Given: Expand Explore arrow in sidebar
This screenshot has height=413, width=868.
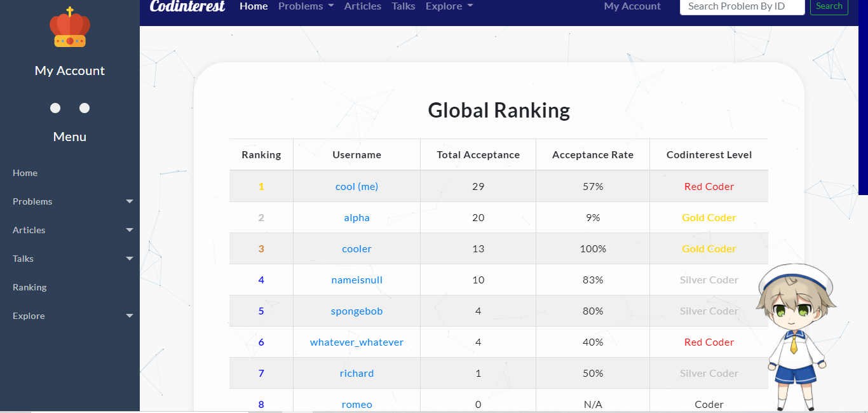Looking at the screenshot, I should pos(130,316).
